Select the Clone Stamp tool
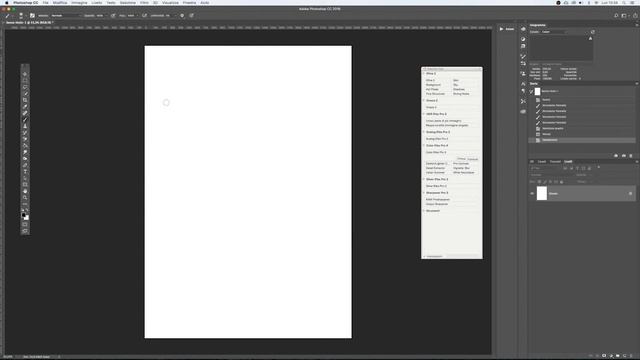 [x=25, y=126]
